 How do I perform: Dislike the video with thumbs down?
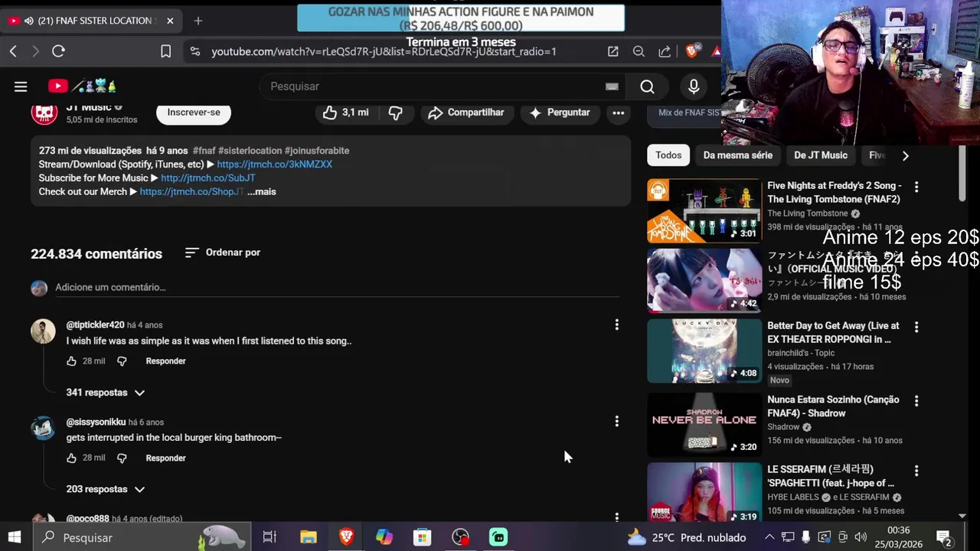point(395,112)
